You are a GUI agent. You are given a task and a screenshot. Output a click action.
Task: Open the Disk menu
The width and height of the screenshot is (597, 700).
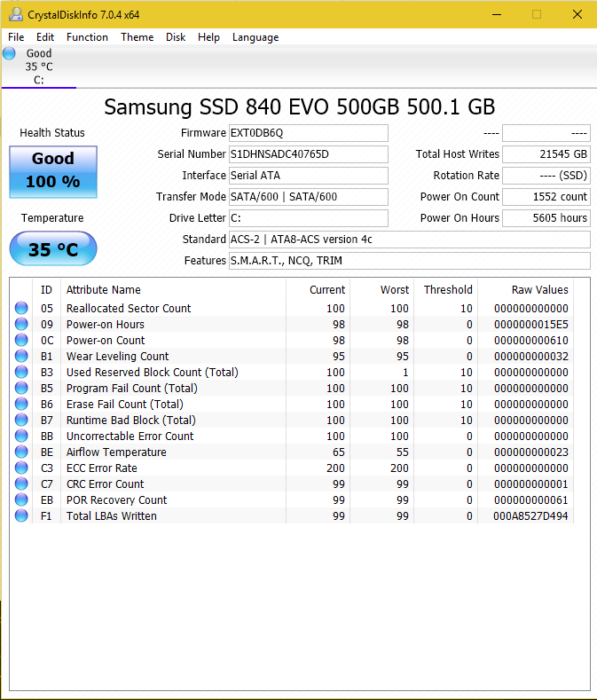[176, 37]
